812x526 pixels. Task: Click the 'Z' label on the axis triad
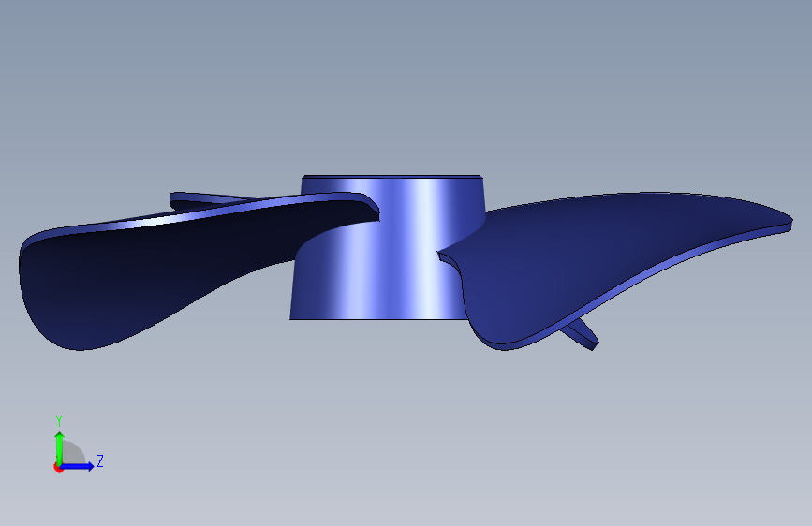100,460
